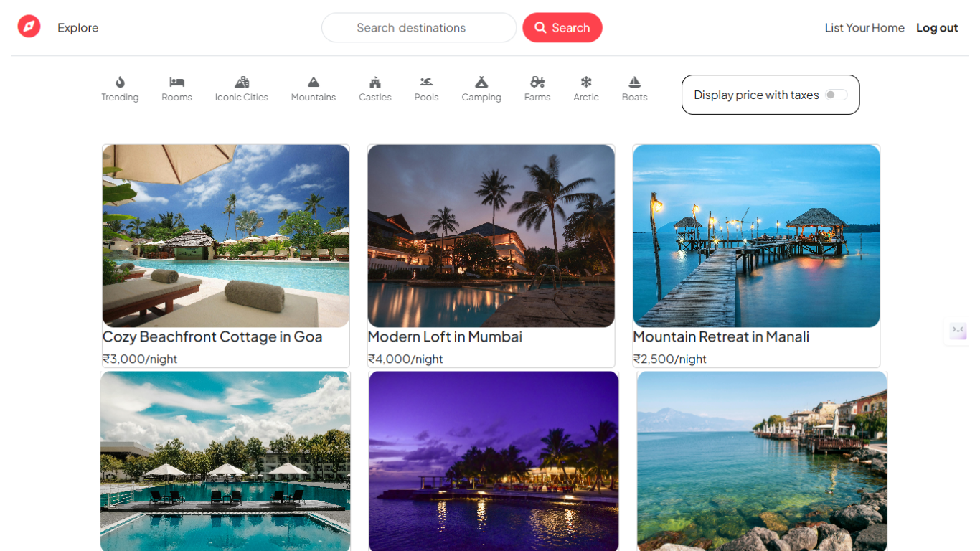Click the Rooms category label
Image resolution: width=980 pixels, height=551 pixels.
coord(176,97)
